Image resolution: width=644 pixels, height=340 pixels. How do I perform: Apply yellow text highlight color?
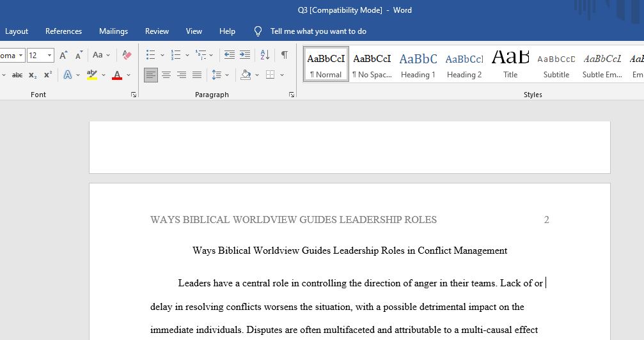(91, 75)
